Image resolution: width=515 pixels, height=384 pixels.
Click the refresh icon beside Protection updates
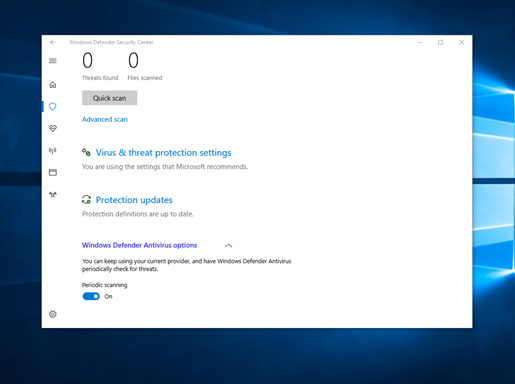pos(86,200)
